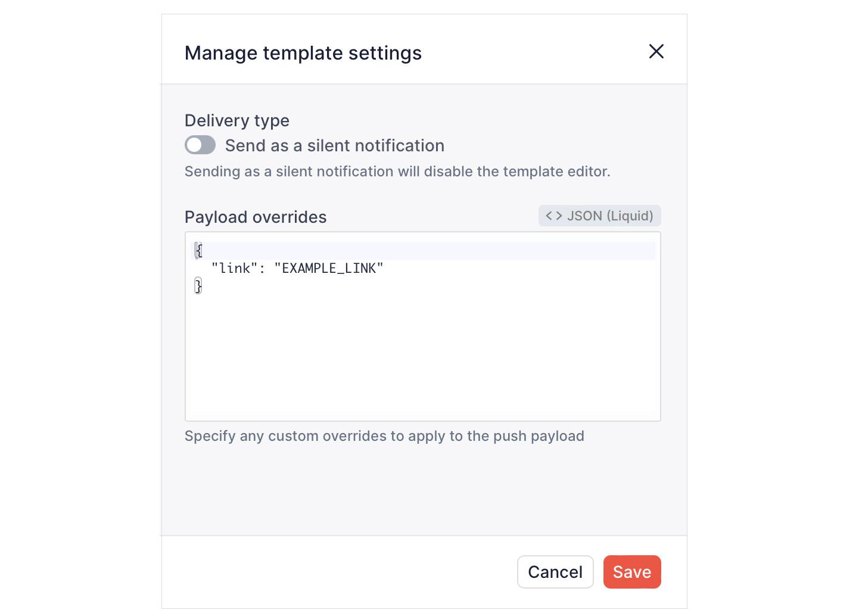Viewport: 859px width, 616px height.
Task: Toggle the silent notification switch
Action: pos(200,145)
